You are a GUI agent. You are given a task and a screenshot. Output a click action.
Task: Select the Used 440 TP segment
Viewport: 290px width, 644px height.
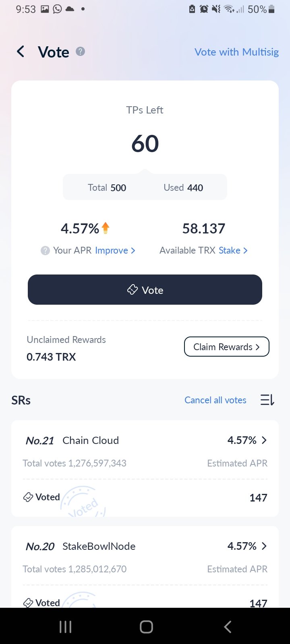[x=183, y=188]
